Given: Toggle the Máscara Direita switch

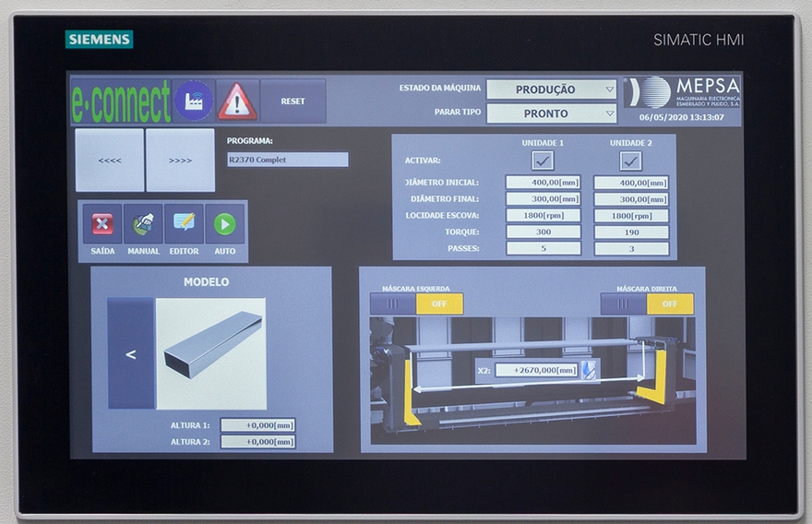Looking at the screenshot, I should pyautogui.click(x=647, y=304).
